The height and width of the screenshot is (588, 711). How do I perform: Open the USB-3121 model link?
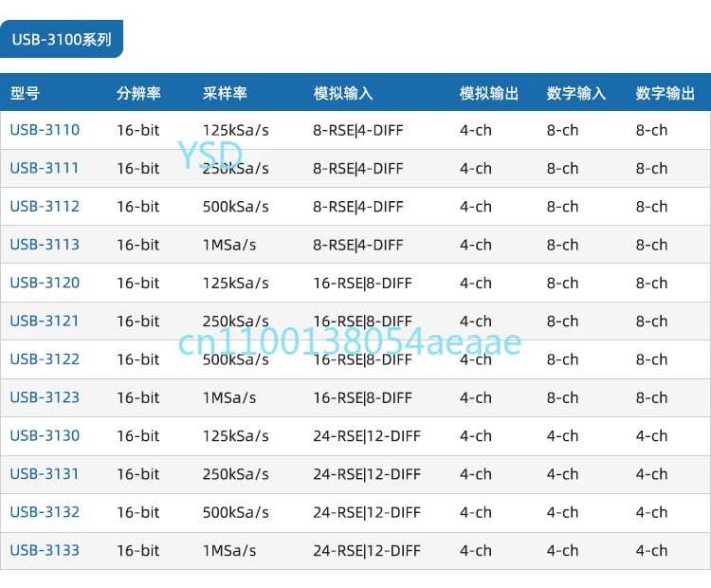pyautogui.click(x=45, y=321)
